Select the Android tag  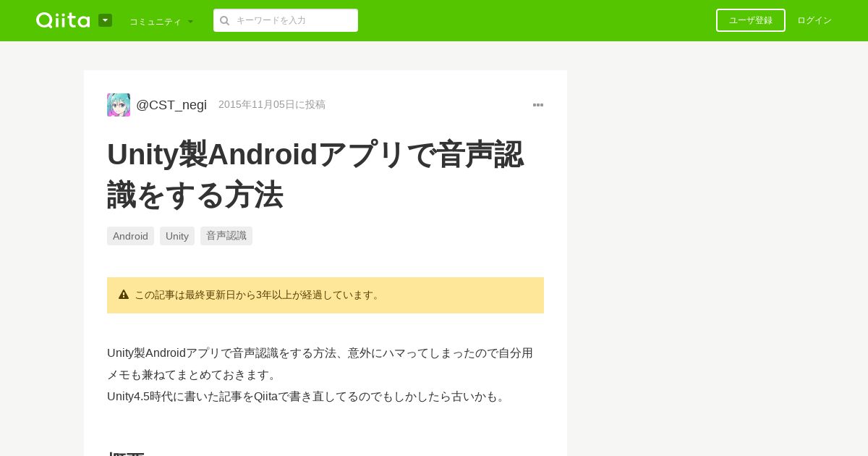[130, 236]
